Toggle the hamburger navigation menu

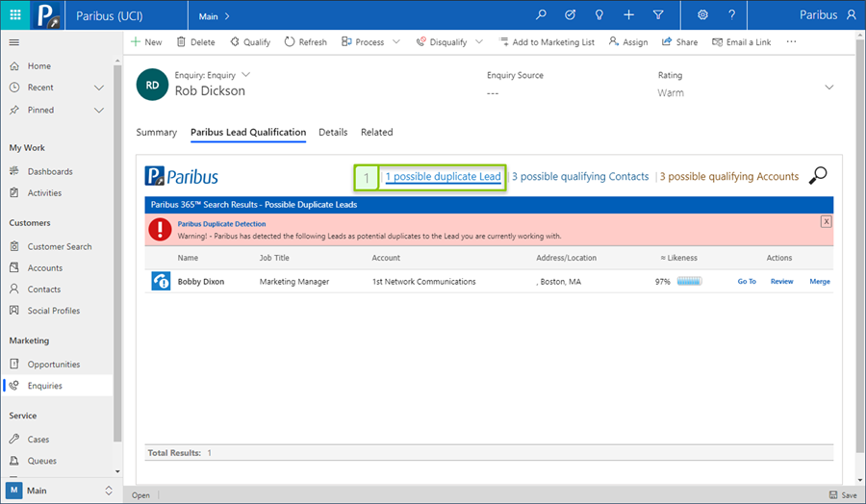click(x=14, y=42)
